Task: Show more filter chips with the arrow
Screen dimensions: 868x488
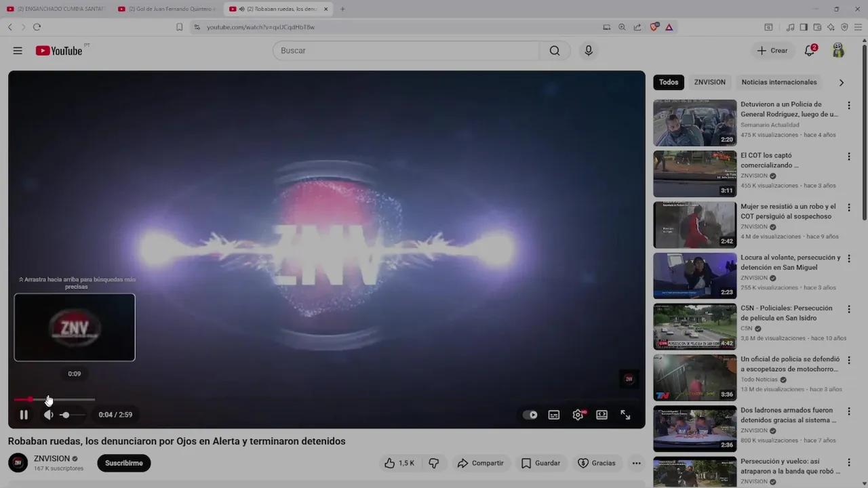Action: pyautogui.click(x=842, y=83)
